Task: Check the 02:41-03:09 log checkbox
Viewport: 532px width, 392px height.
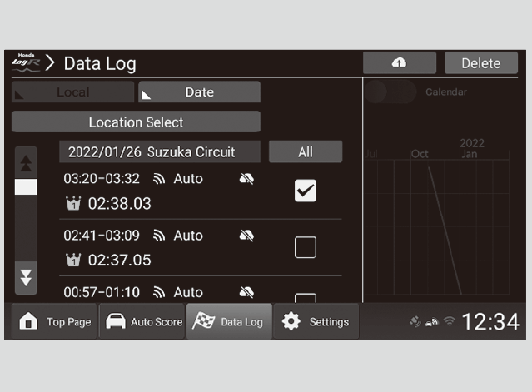Action: point(306,247)
